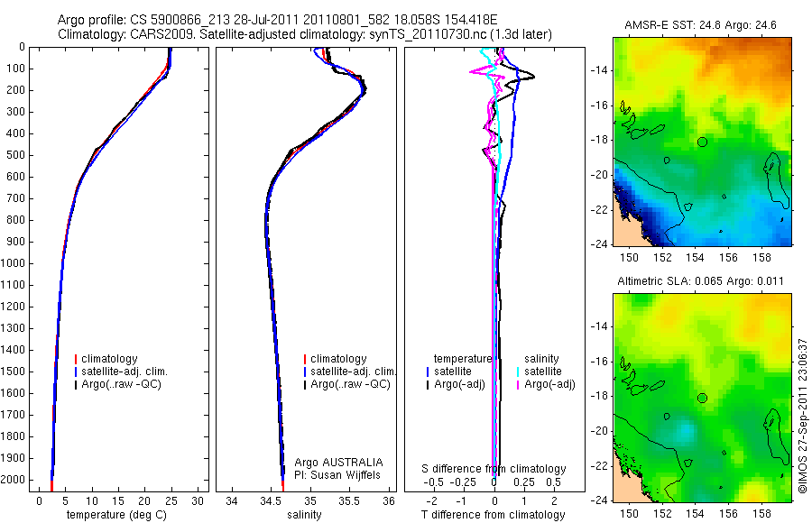Image resolution: width=812 pixels, height=523 pixels.
Task: Click the 1000 depth tick label
Action: click(x=13, y=263)
